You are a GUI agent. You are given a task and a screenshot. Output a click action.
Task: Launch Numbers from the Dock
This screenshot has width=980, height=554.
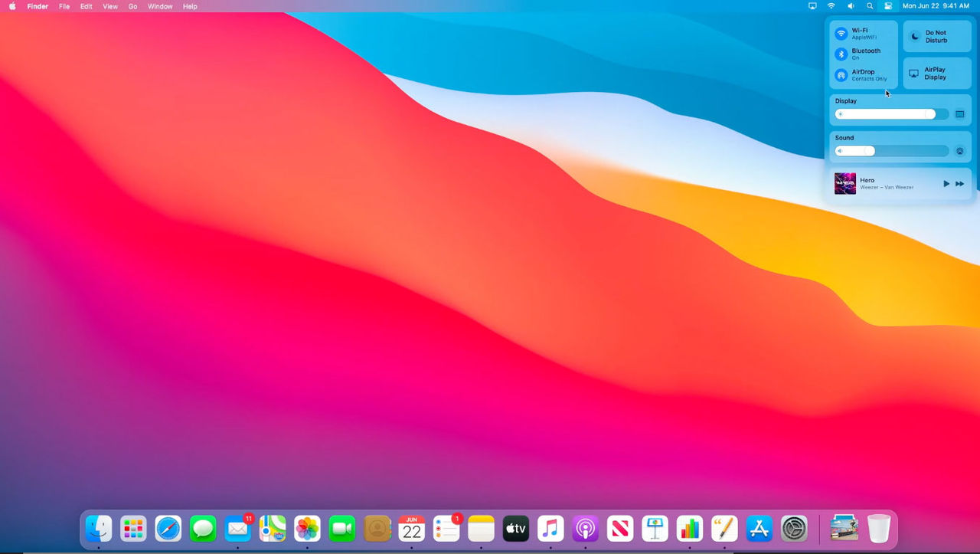[690, 528]
